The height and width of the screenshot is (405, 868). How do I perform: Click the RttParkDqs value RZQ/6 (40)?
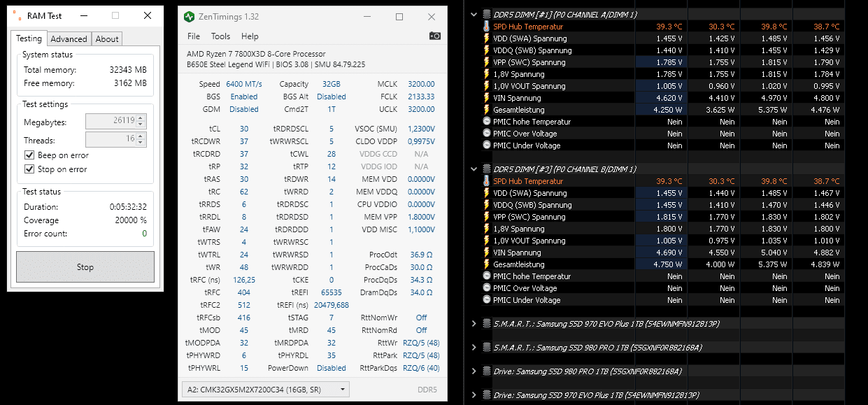point(421,368)
